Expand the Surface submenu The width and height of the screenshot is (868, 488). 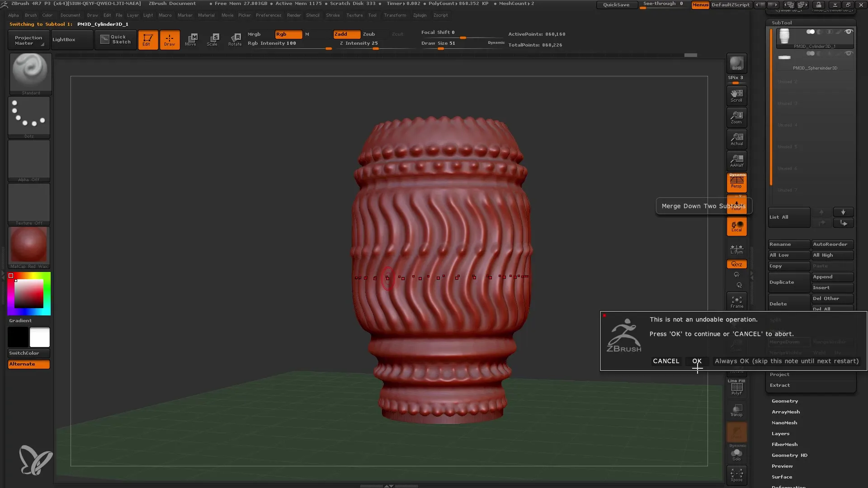pyautogui.click(x=783, y=477)
